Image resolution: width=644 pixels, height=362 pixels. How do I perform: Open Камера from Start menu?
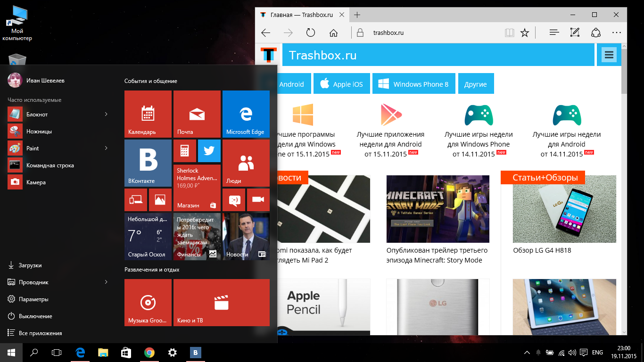pyautogui.click(x=58, y=182)
